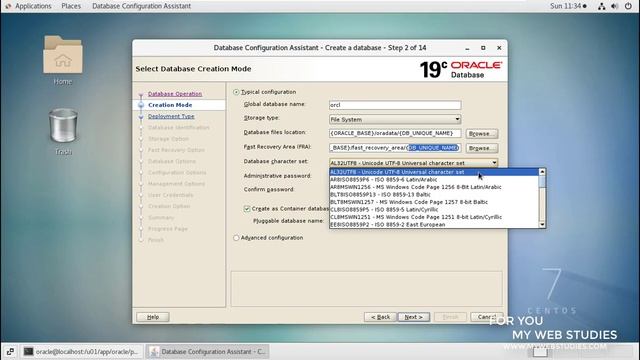Open the Storage type dropdown
This screenshot has height=360, width=640.
point(395,120)
